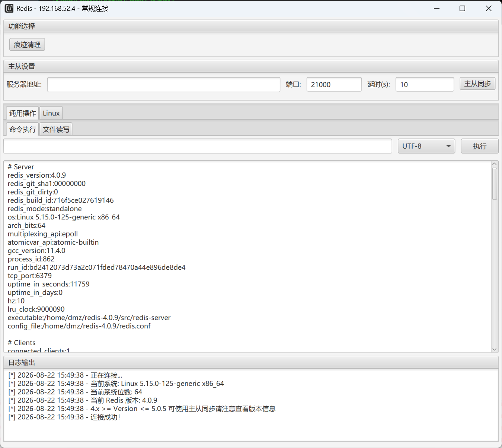Click the 日志输出 section header
The width and height of the screenshot is (502, 448).
tap(251, 362)
